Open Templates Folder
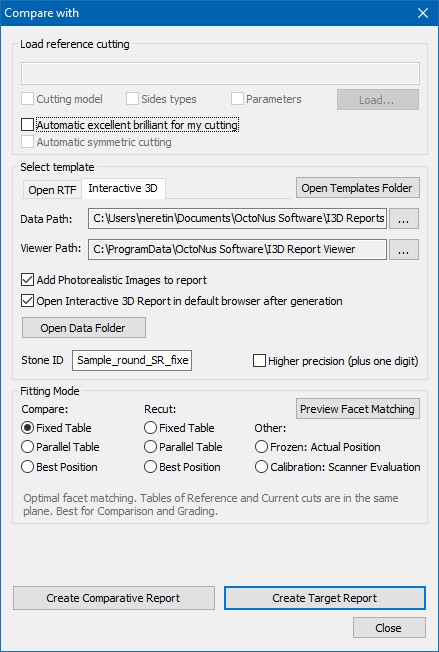 [x=357, y=188]
